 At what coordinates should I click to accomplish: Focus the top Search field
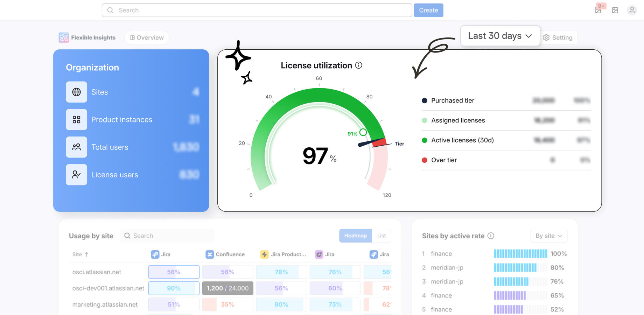[257, 10]
